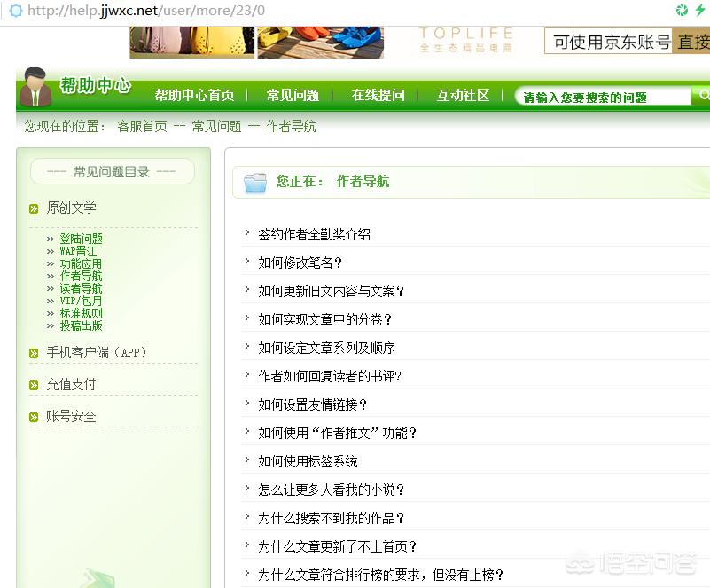Image resolution: width=710 pixels, height=588 pixels.
Task: Click the handbag banner ad image
Action: (192, 43)
